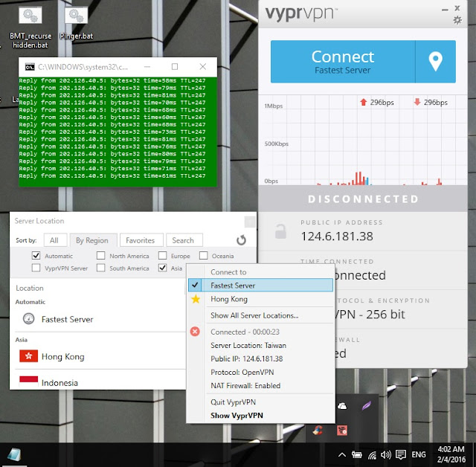Switch to the Favorites tab
476x467 pixels.
pos(141,240)
